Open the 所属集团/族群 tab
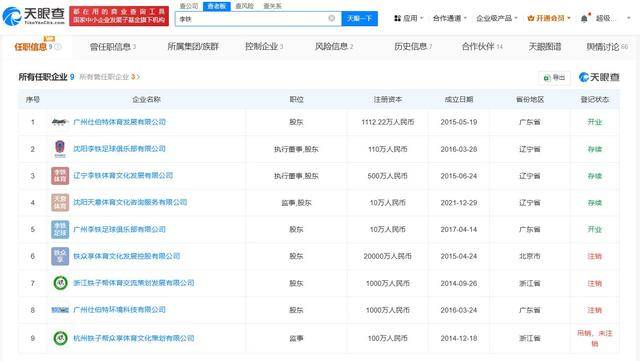The width and height of the screenshot is (640, 361). [193, 47]
